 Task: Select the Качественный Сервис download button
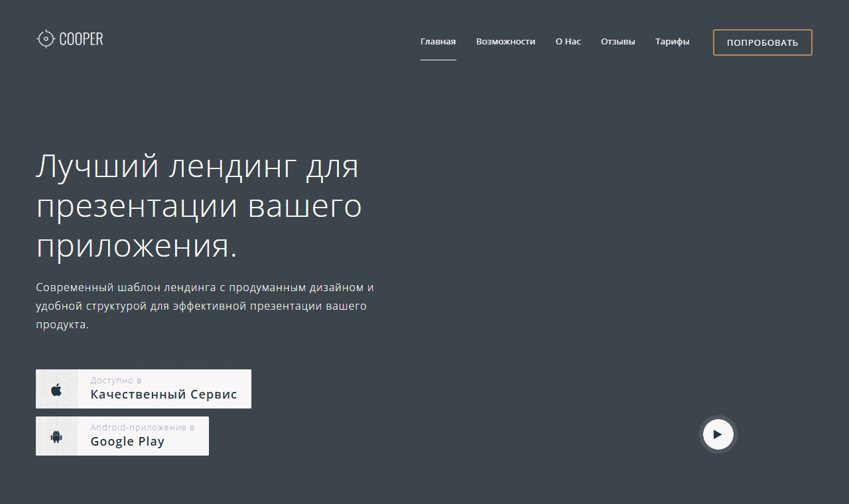coord(143,389)
